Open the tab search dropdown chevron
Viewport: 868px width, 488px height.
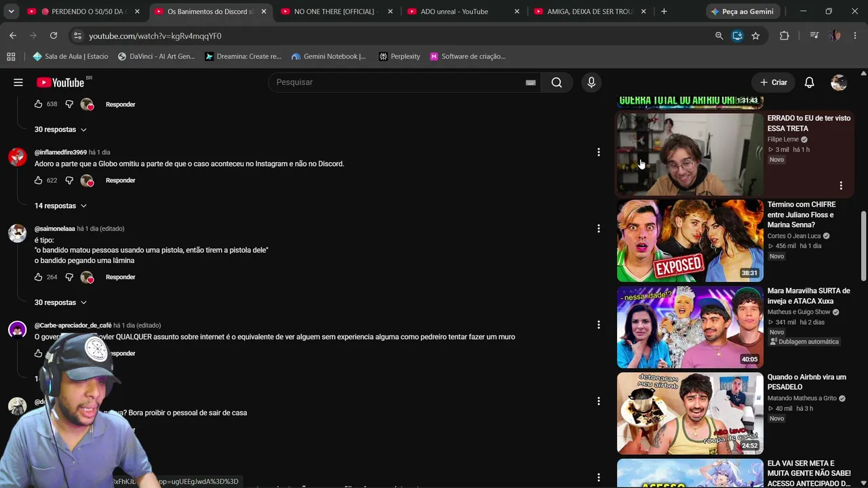click(x=11, y=12)
